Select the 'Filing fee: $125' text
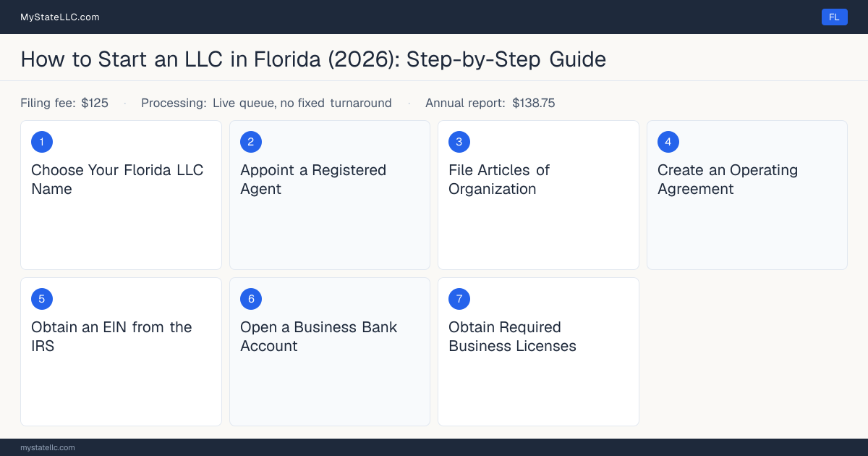The height and width of the screenshot is (456, 868). [64, 103]
